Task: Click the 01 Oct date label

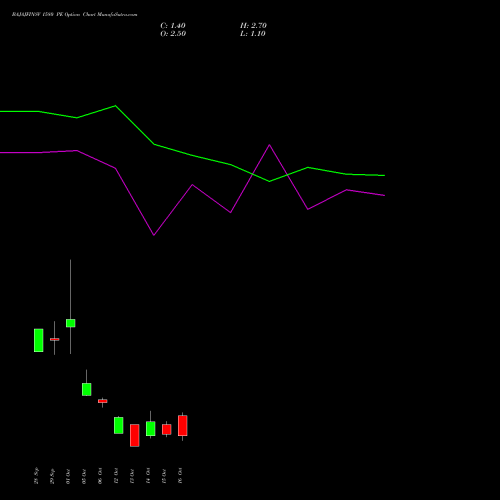Action: [68, 476]
